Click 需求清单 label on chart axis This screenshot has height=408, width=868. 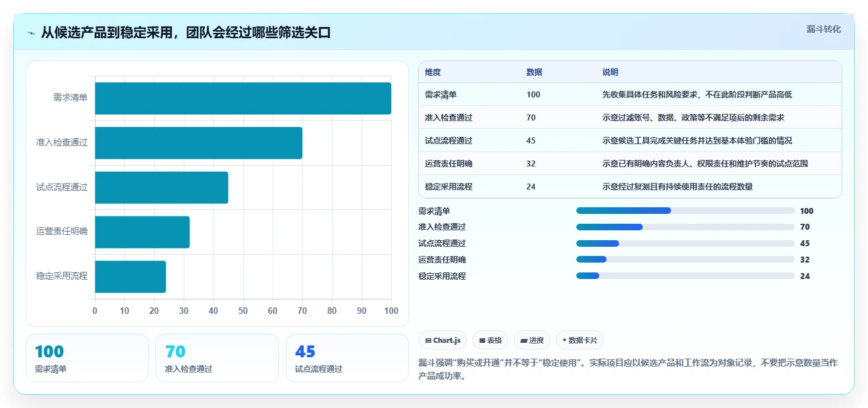(x=70, y=97)
